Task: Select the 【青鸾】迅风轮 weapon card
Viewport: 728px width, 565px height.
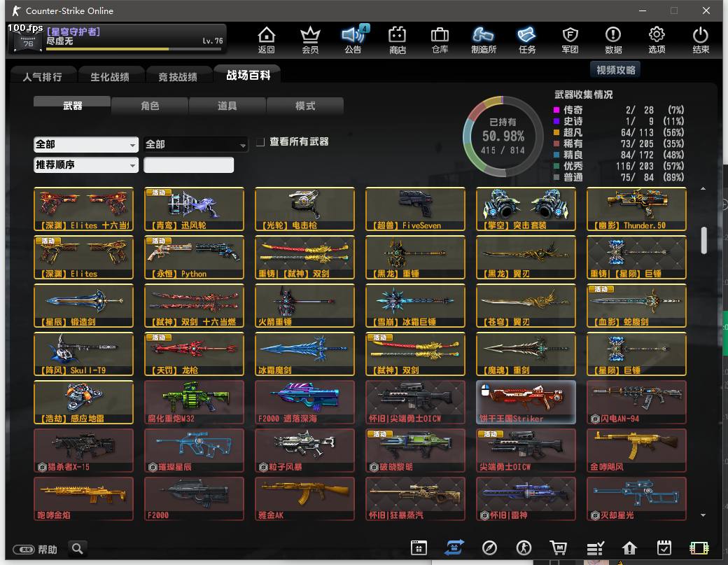Action: coord(194,209)
